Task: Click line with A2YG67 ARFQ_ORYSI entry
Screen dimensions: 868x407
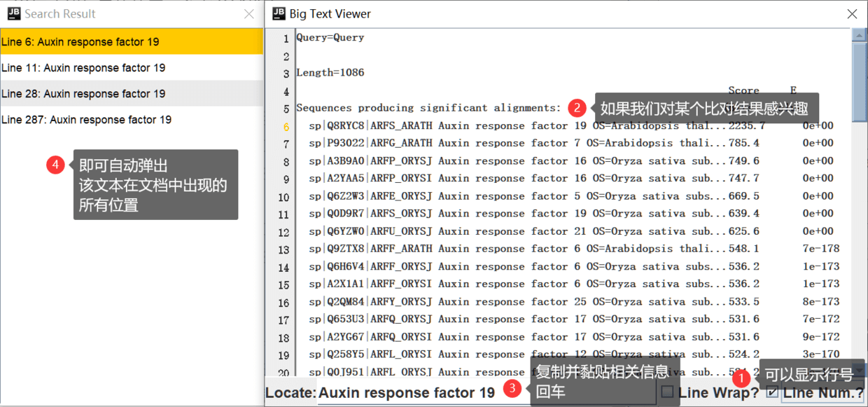Action: pos(574,337)
